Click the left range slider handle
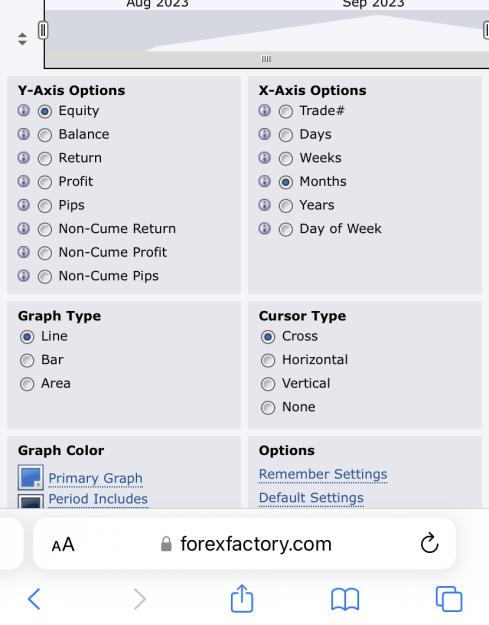 [x=43, y=30]
